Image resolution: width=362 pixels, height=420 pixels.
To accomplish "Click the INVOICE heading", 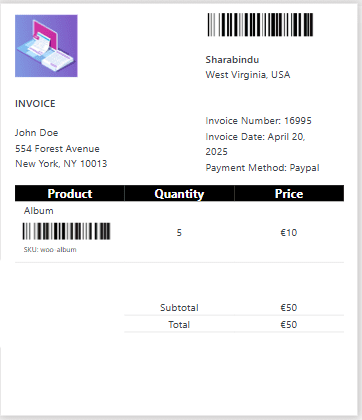I will (35, 104).
